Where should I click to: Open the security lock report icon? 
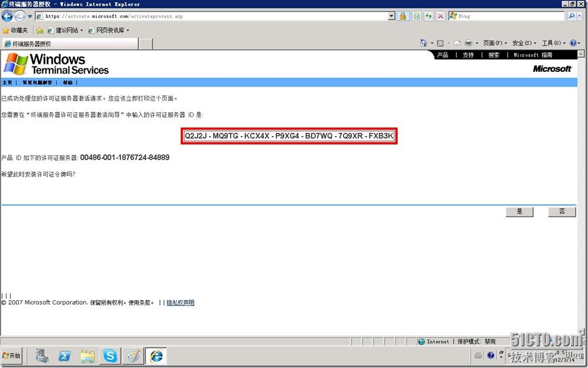tap(403, 16)
